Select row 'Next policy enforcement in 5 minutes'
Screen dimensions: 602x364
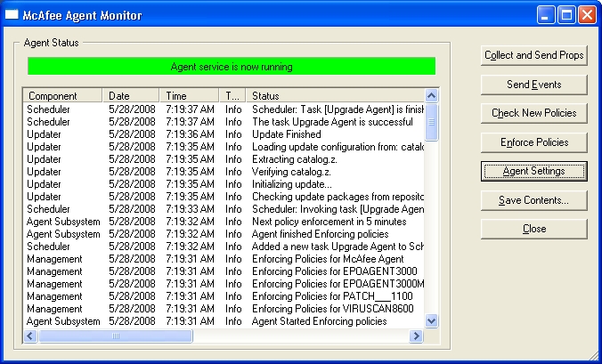(224, 222)
